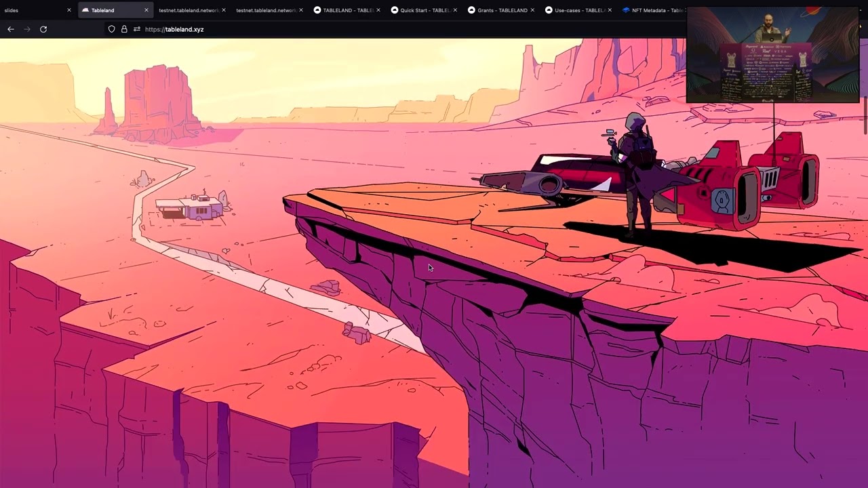
Task: Reload the tableland.xyz page
Action: 43,29
